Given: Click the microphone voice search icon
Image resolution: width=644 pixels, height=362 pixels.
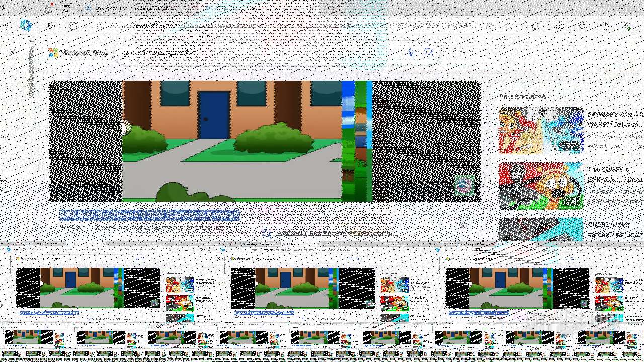Looking at the screenshot, I should (411, 53).
